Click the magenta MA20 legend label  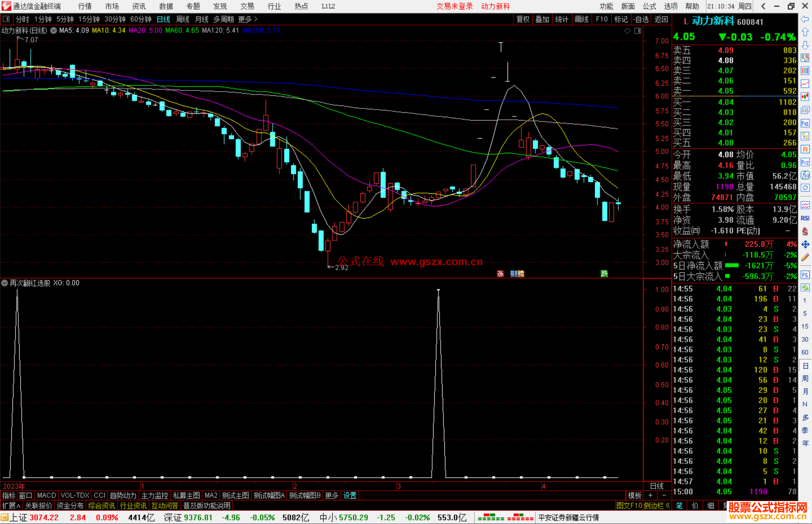pyautogui.click(x=145, y=30)
